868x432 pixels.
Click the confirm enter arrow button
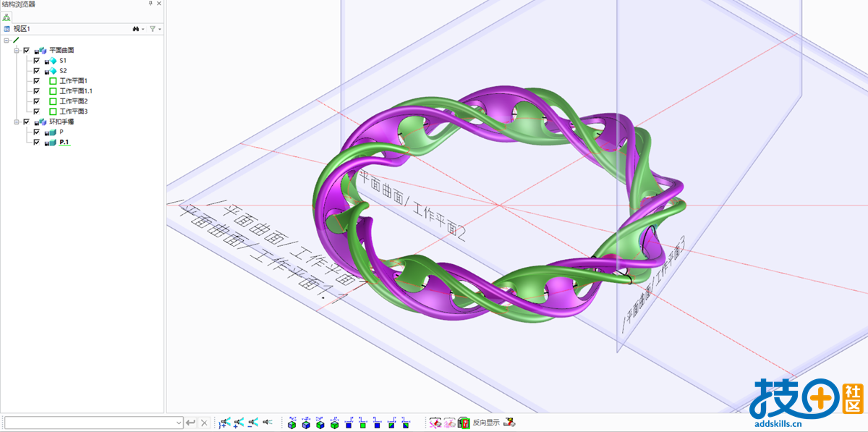[191, 422]
